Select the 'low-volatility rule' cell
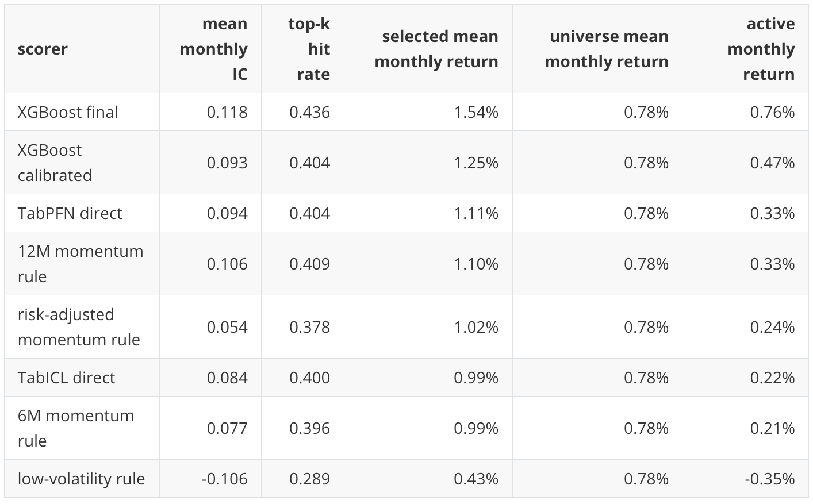Image resolution: width=813 pixels, height=504 pixels. 81,479
